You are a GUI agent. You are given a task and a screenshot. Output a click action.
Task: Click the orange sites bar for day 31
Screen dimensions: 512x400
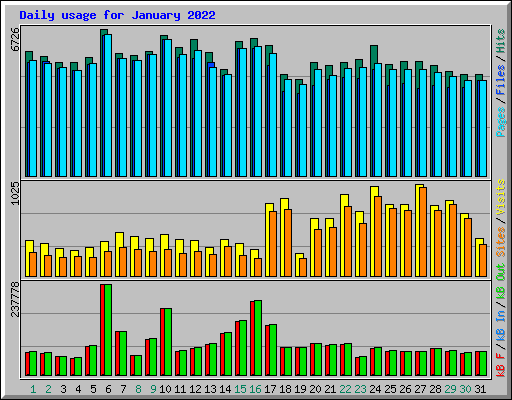[x=483, y=260]
